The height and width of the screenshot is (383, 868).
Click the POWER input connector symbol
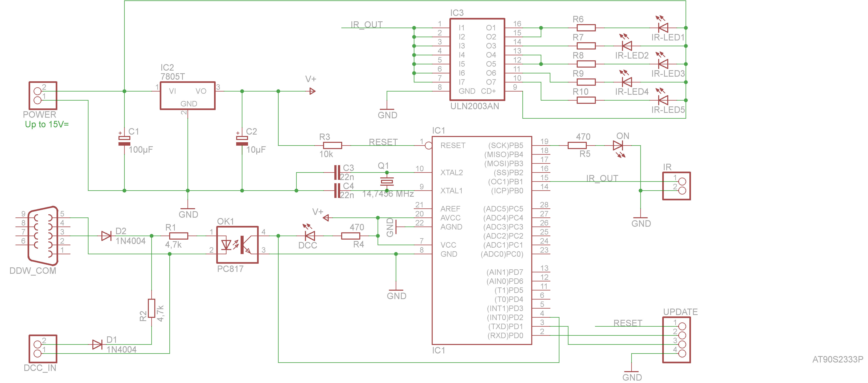click(42, 96)
